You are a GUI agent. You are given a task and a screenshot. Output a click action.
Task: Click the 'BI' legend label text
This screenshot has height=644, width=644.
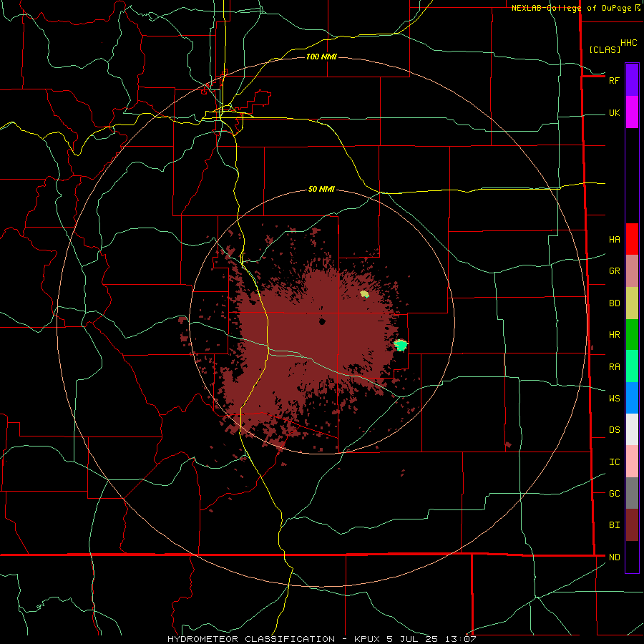(614, 525)
